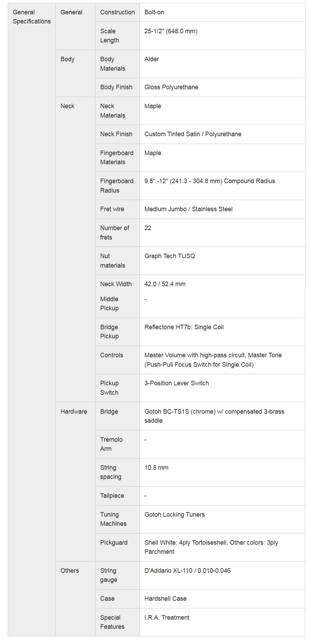Select the Controls row label
Screen dimensions: 310x644
tap(112, 355)
